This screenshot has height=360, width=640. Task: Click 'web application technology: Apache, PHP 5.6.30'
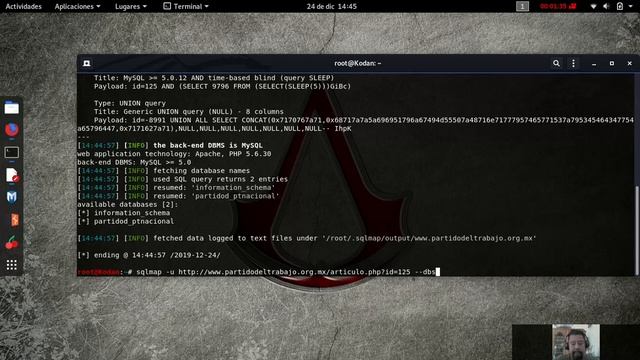[174, 154]
